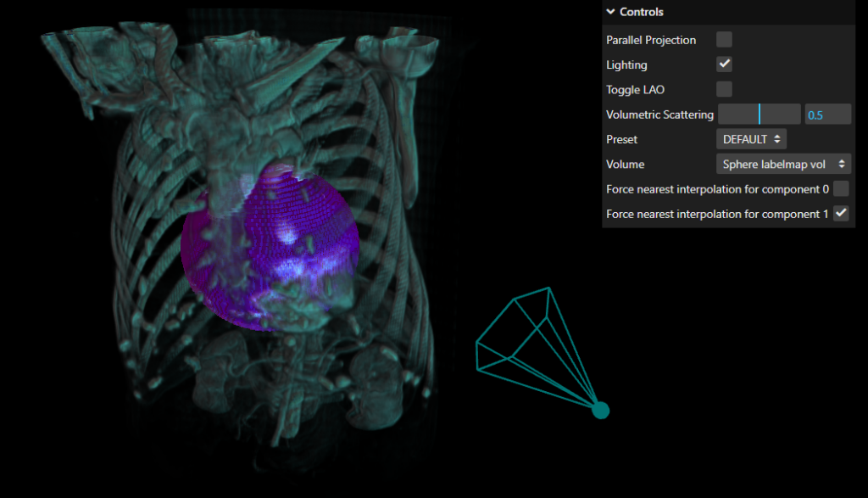868x498 pixels.
Task: Focus the scattering value field showing 0.5
Action: (x=826, y=115)
